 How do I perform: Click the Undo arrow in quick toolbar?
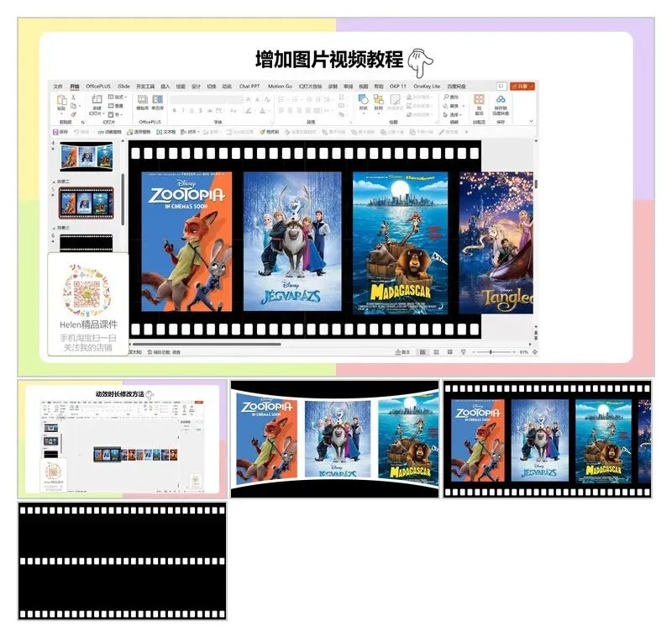[x=77, y=132]
